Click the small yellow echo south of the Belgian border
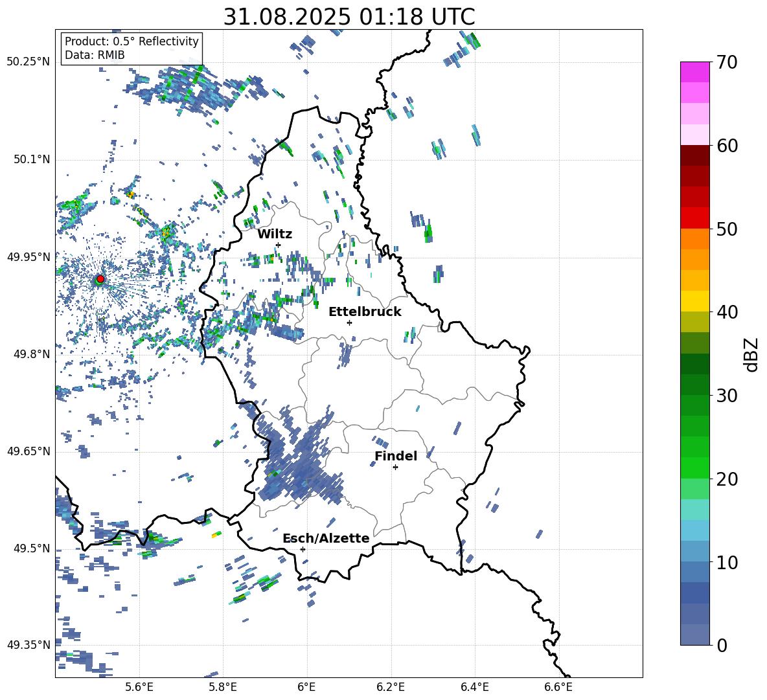This screenshot has width=767, height=700. (216, 535)
